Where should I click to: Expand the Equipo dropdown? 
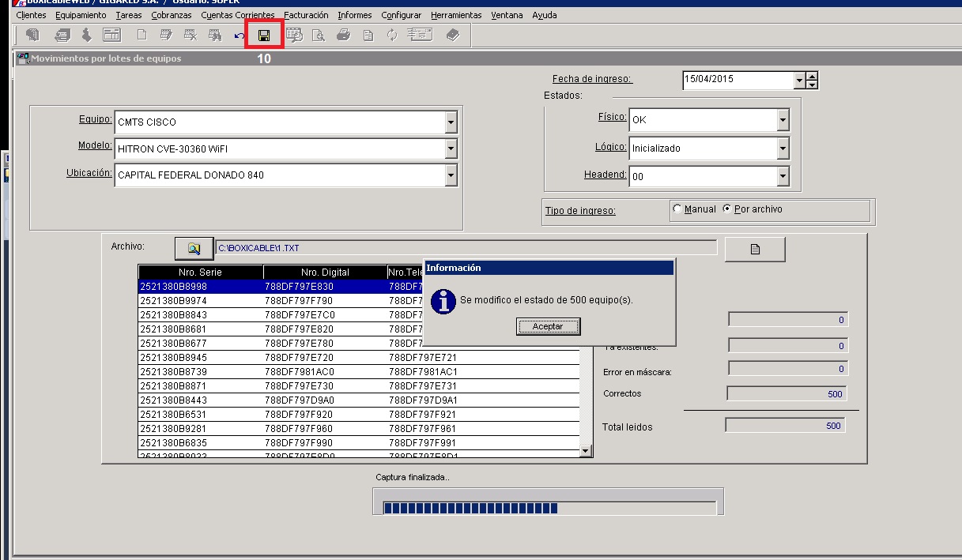pos(451,122)
